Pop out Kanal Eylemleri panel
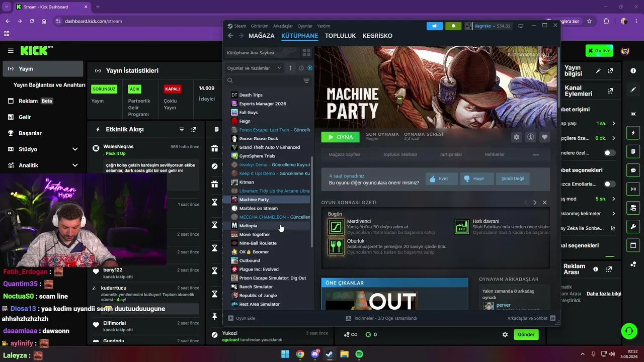Viewport: 644px width, 362px height. pyautogui.click(x=610, y=91)
